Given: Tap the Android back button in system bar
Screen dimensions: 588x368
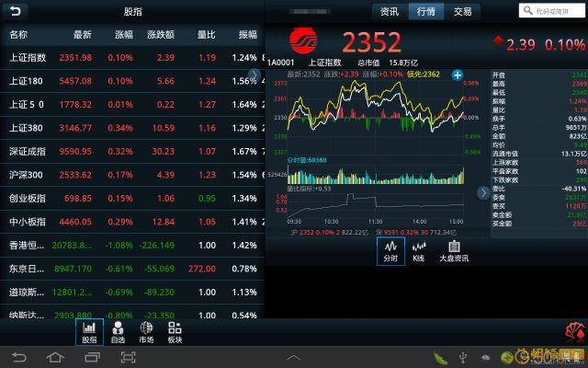Looking at the screenshot, I should pyautogui.click(x=18, y=357).
